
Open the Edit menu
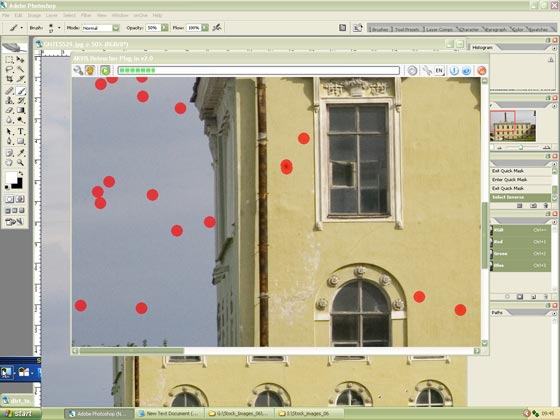click(x=19, y=15)
